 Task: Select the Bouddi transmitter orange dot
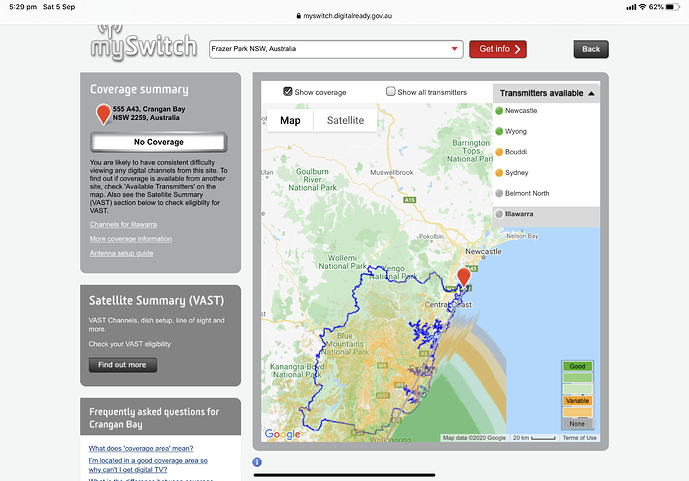pos(499,151)
